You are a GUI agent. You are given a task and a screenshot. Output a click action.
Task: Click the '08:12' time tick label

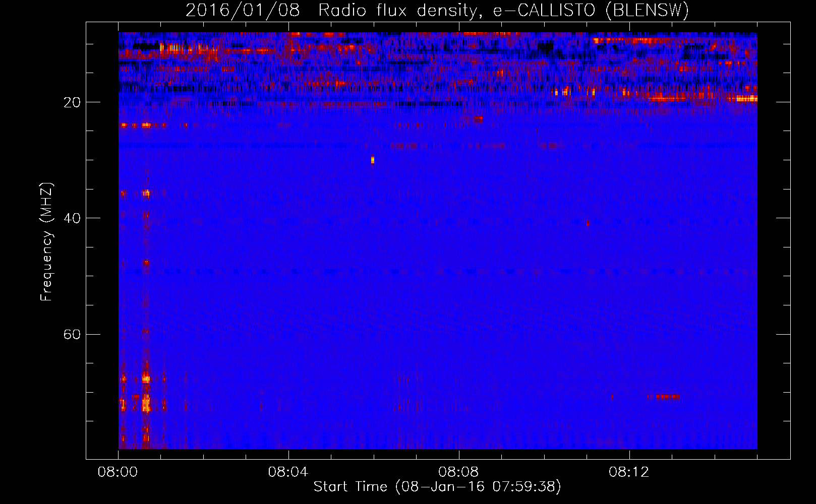click(629, 472)
